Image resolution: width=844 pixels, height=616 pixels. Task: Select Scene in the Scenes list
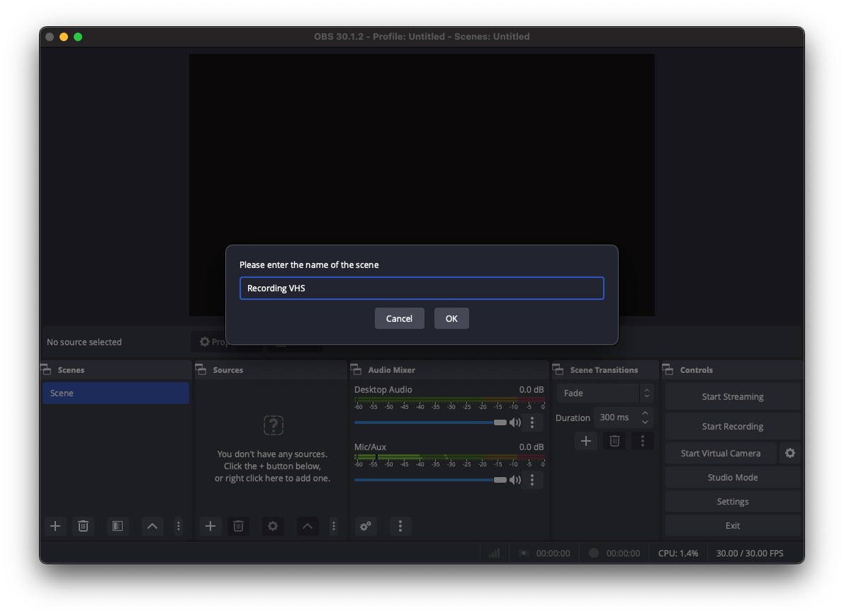[x=116, y=393]
